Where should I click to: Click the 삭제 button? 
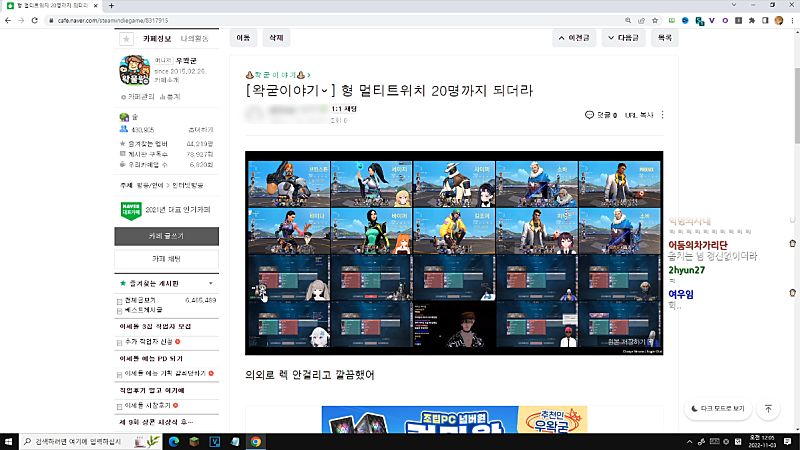(274, 38)
